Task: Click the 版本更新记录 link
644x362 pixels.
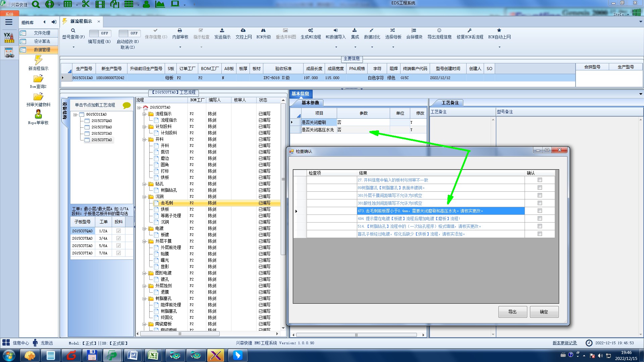Action: point(565,343)
